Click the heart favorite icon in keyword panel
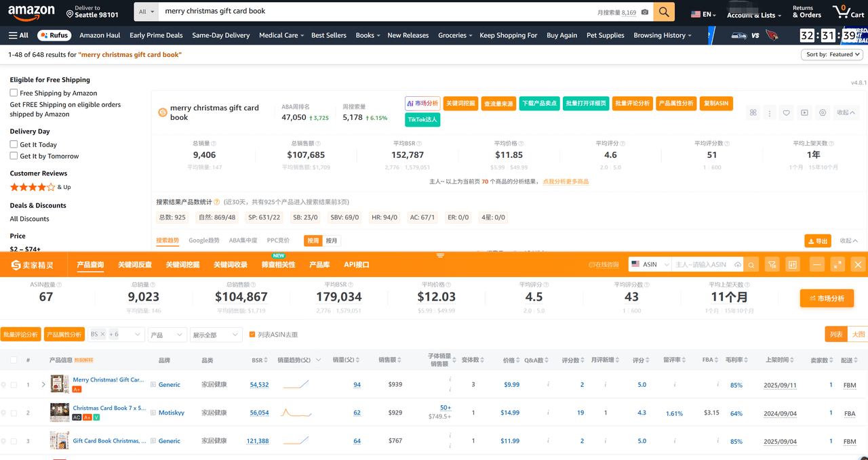This screenshot has height=460, width=868. pyautogui.click(x=786, y=113)
